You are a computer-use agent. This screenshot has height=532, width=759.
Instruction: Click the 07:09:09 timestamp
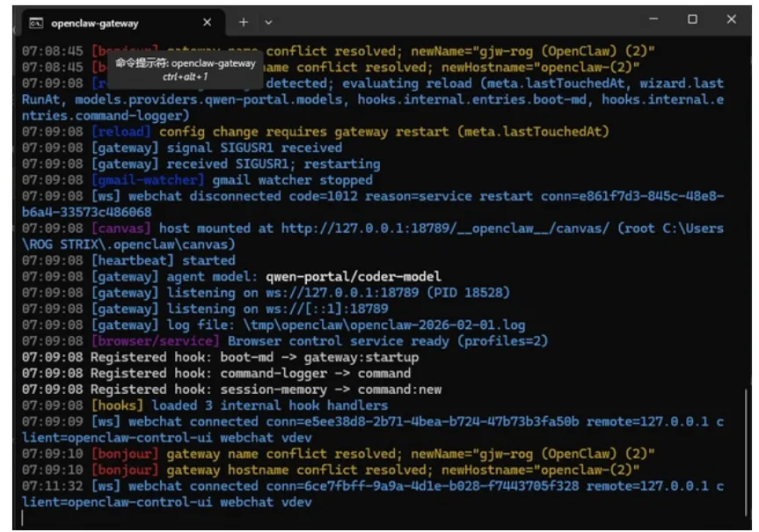coord(52,421)
